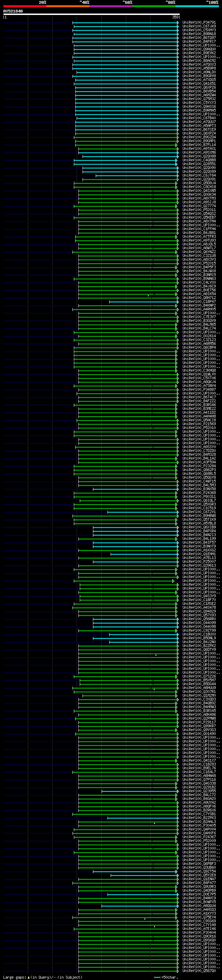Select hit label UniRef100_Q6XPZ4
The width and height of the screenshot is (222, 980).
[x=199, y=133]
